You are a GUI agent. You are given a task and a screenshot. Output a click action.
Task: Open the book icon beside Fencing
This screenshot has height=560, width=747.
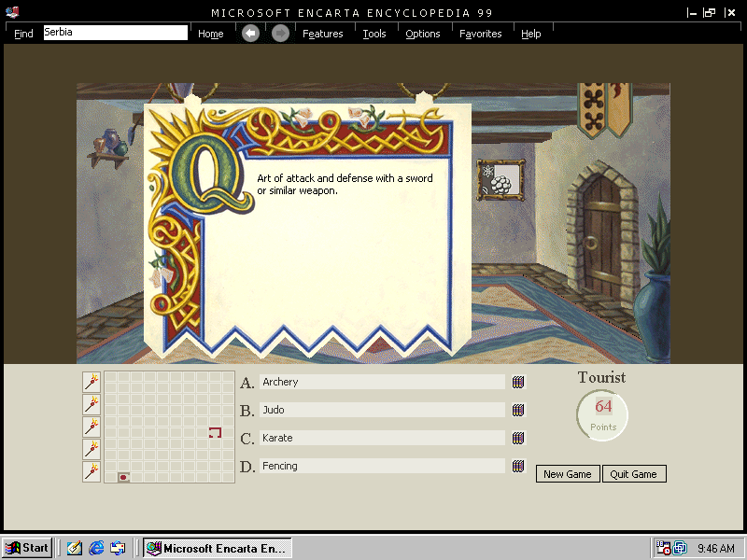518,466
